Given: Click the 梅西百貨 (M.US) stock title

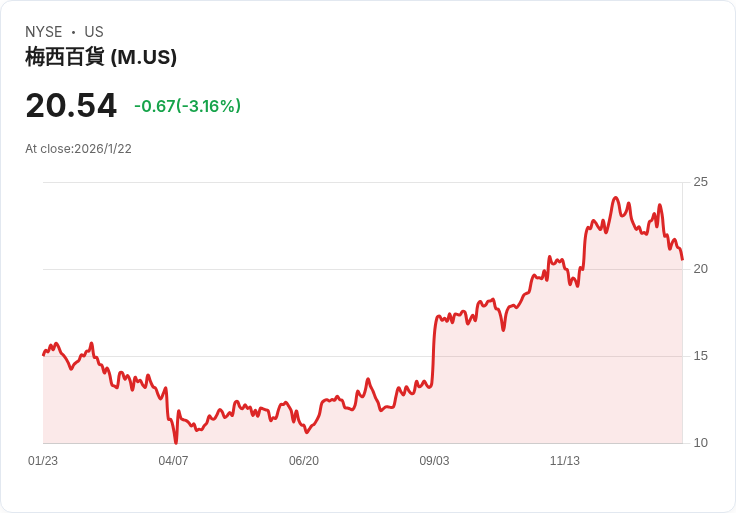Looking at the screenshot, I should [x=101, y=57].
